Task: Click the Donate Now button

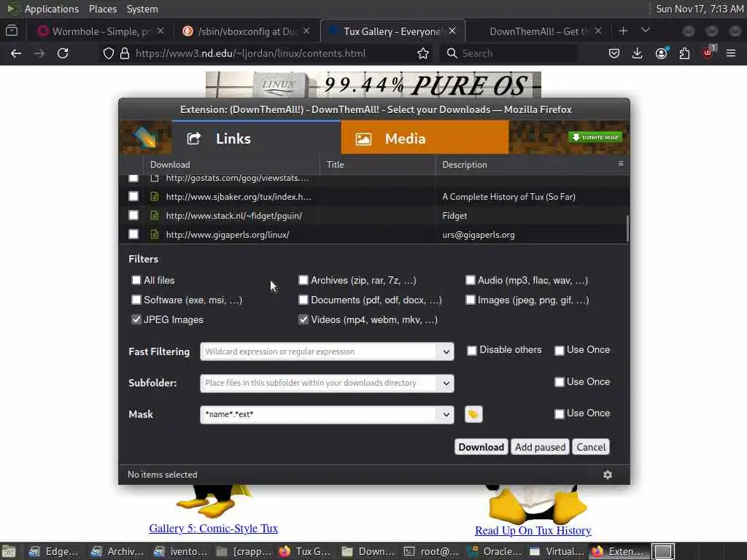Action: 595,137
